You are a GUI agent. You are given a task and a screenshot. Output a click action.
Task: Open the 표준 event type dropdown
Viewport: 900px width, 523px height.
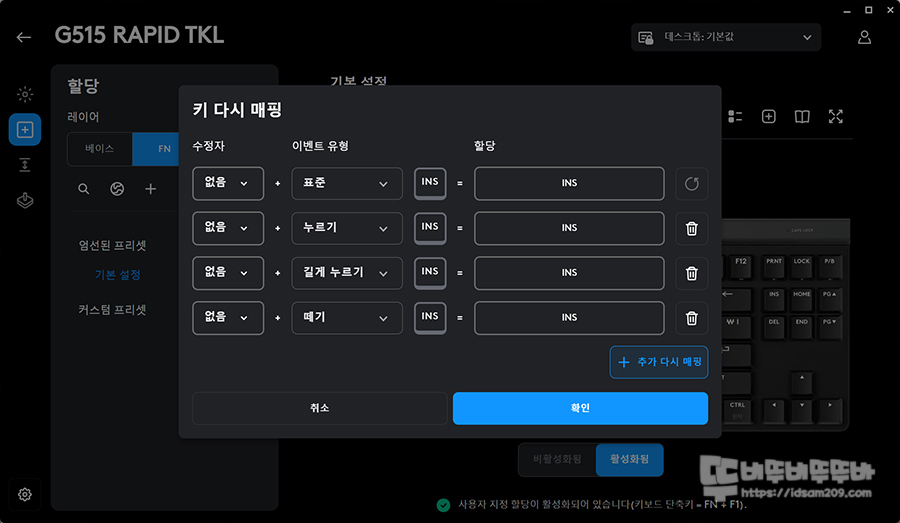347,184
